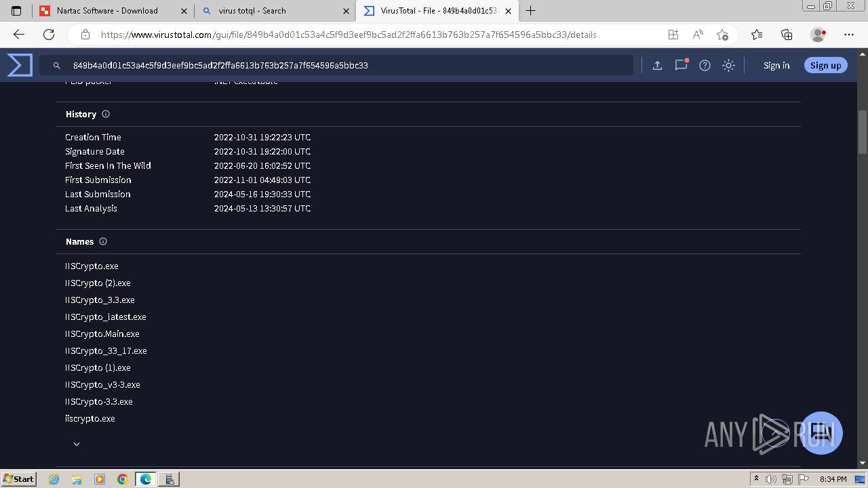Click the system tray volume icon
868x488 pixels.
click(x=771, y=479)
